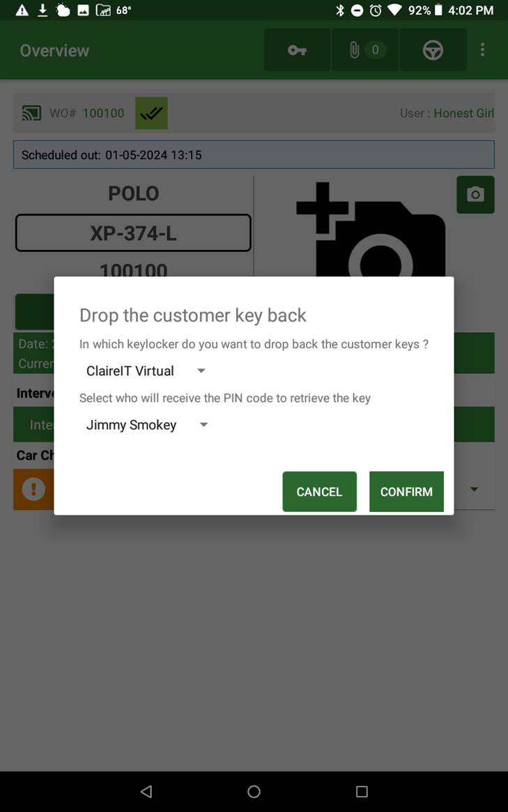Tap the cast icon beside WO#
This screenshot has width=508, height=812.
pyautogui.click(x=31, y=113)
